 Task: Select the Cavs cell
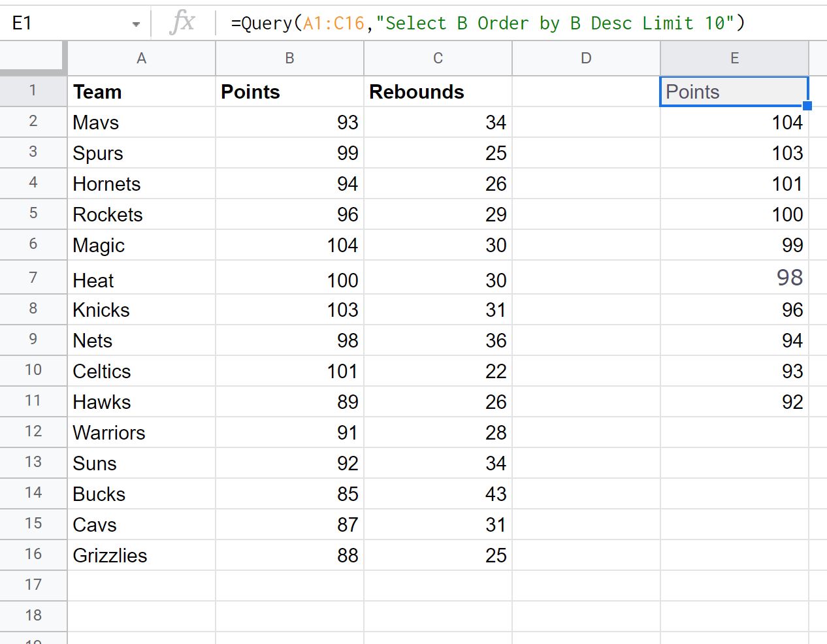(x=141, y=524)
